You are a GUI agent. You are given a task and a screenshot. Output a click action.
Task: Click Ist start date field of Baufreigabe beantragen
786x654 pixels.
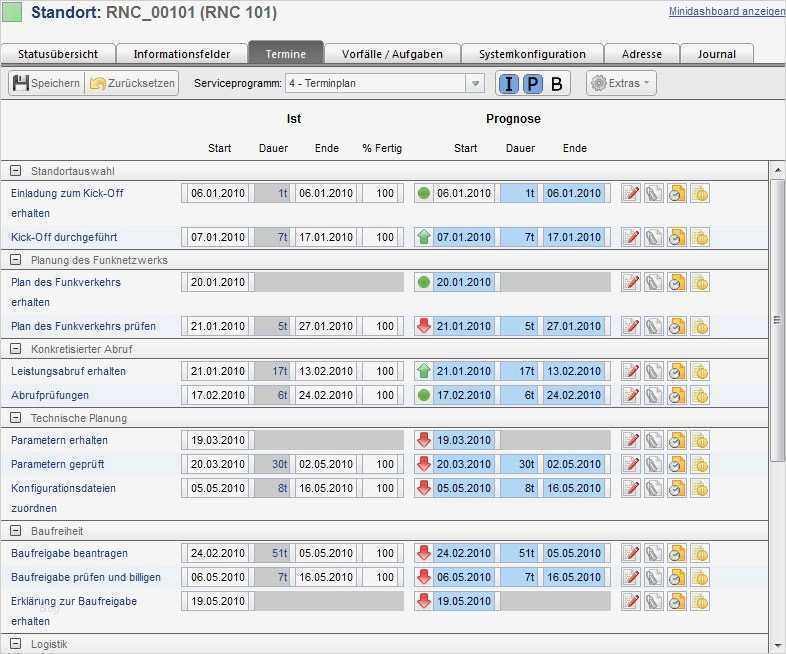[217, 553]
